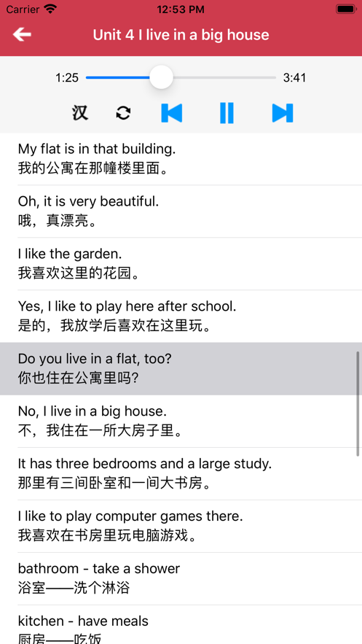Tap the battery icon in status bar
The width and height of the screenshot is (362, 644).
346,9
